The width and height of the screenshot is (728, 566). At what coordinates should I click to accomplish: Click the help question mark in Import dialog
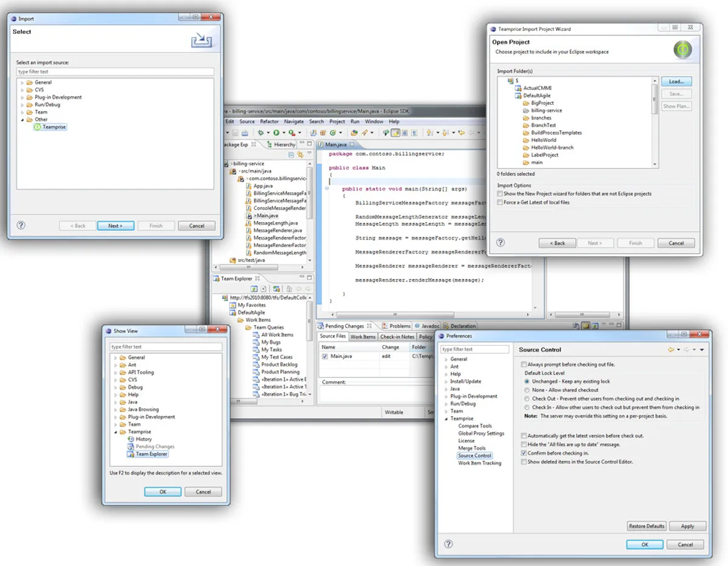click(21, 225)
